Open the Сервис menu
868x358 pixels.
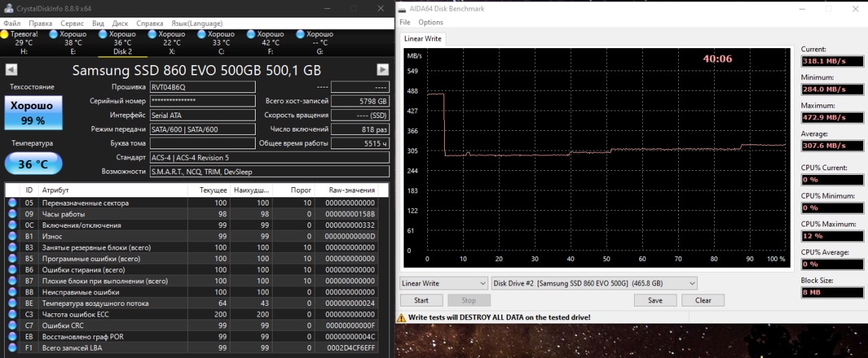(72, 23)
